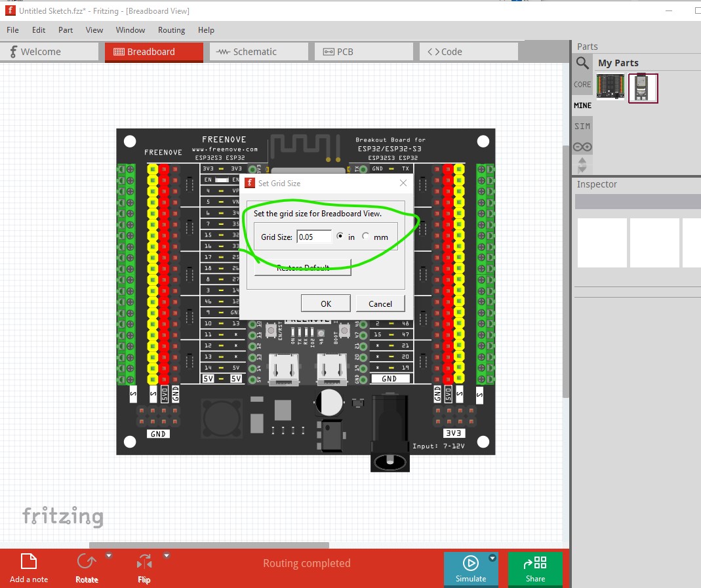Open the Arduino parts bin icon
The image size is (701, 588).
(x=582, y=147)
